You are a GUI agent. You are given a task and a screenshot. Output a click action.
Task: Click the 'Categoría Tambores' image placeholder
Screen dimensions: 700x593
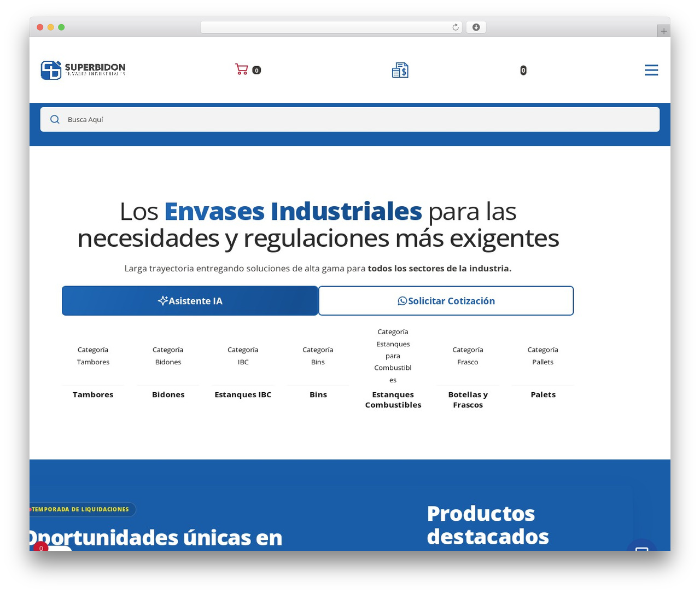click(x=93, y=356)
